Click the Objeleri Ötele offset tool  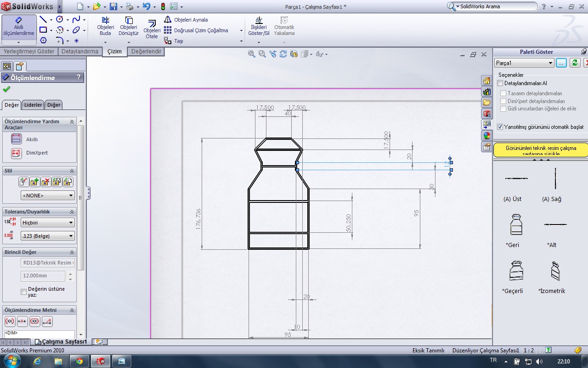coord(152,29)
